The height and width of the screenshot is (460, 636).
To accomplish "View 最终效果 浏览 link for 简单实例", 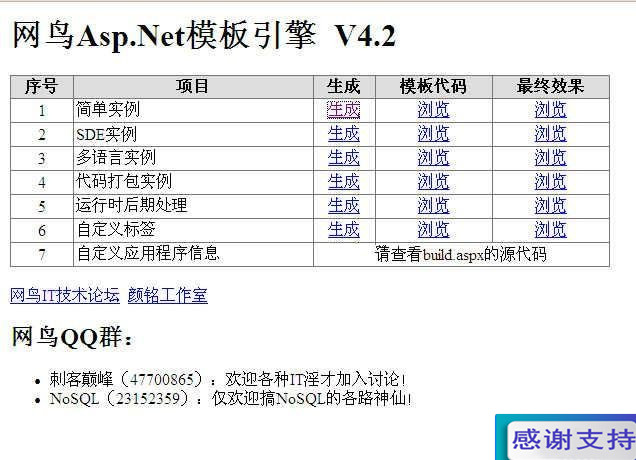I will pyautogui.click(x=550, y=110).
